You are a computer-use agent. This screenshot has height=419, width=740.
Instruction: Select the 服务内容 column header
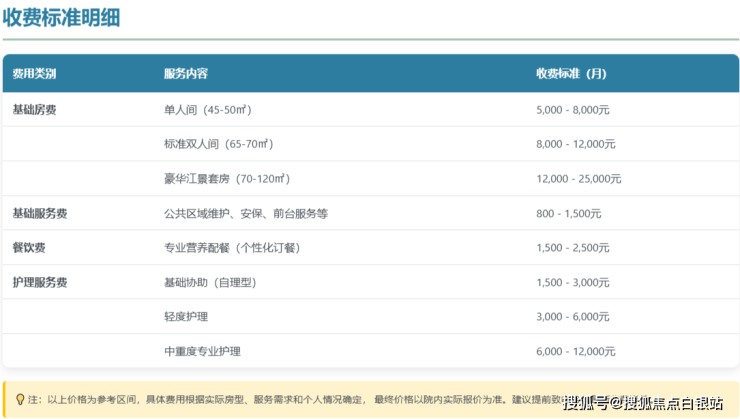click(x=186, y=74)
